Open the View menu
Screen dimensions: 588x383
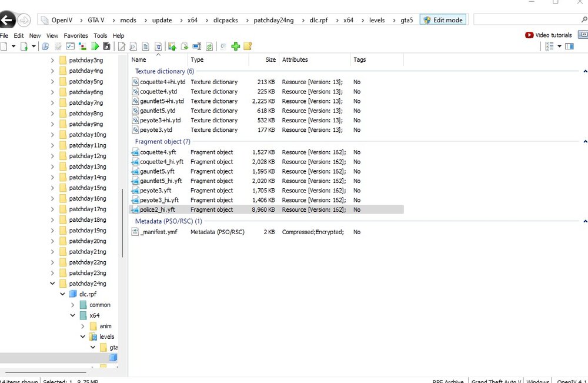coord(52,36)
